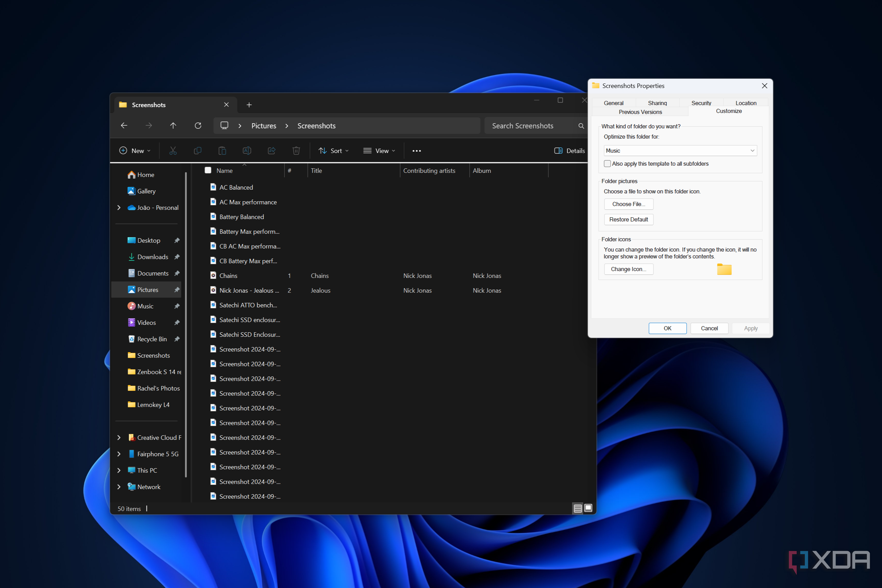Select the Music folder in sidebar
Image resolution: width=882 pixels, height=588 pixels.
pyautogui.click(x=145, y=306)
